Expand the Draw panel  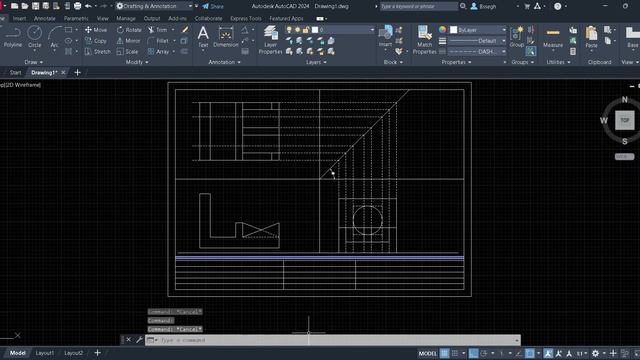(x=34, y=62)
